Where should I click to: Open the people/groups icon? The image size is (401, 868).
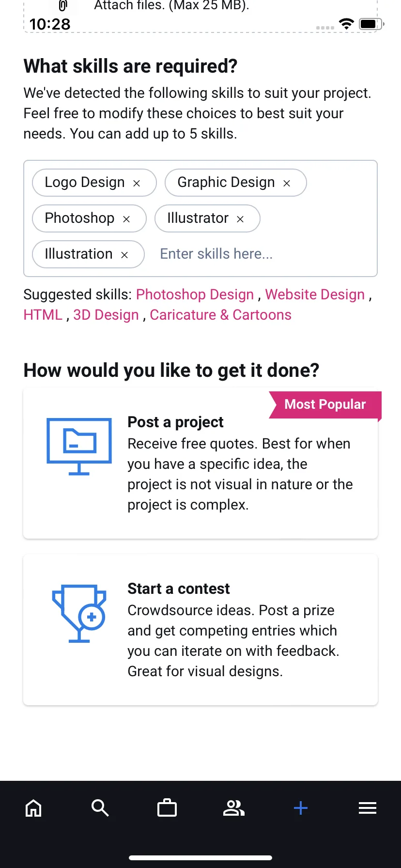pyautogui.click(x=234, y=808)
